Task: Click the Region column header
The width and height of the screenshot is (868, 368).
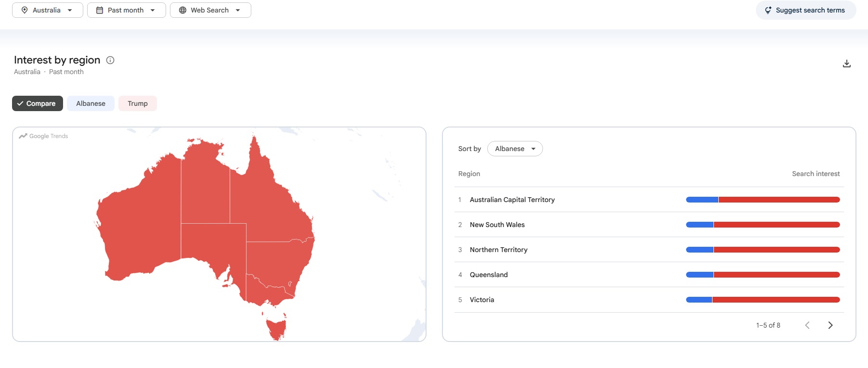Action: coord(469,174)
